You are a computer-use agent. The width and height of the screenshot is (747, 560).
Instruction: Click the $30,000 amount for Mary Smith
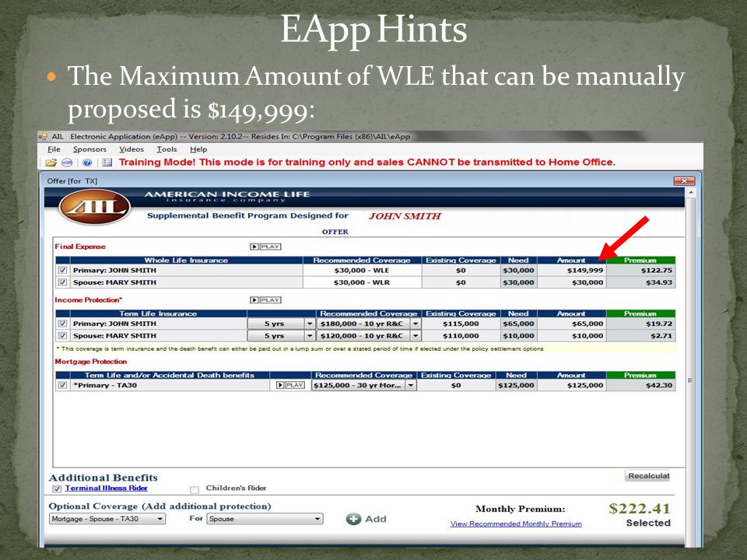click(x=571, y=282)
